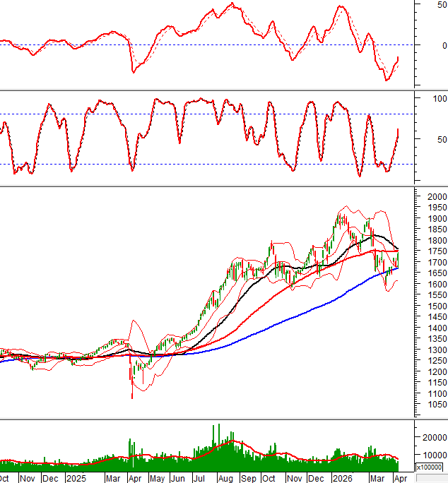Click the May month label on the time axis
Viewport: 448px width, 483px height.
tap(157, 478)
